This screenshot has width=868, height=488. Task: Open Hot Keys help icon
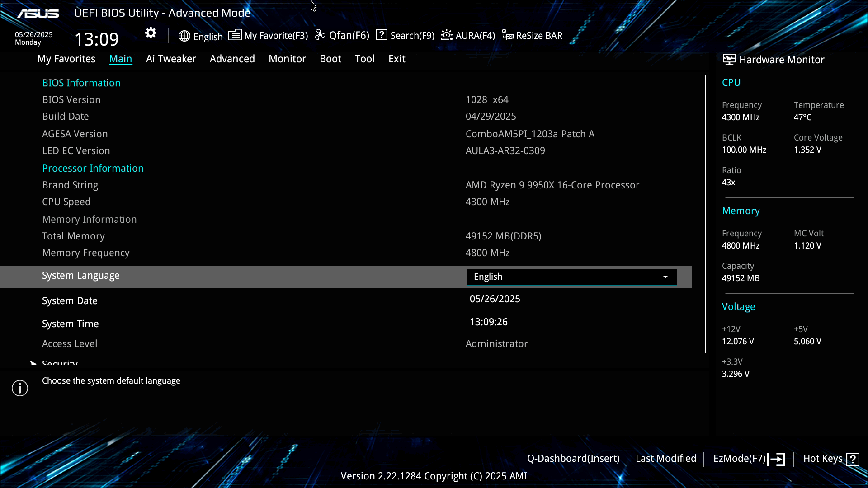click(x=853, y=459)
